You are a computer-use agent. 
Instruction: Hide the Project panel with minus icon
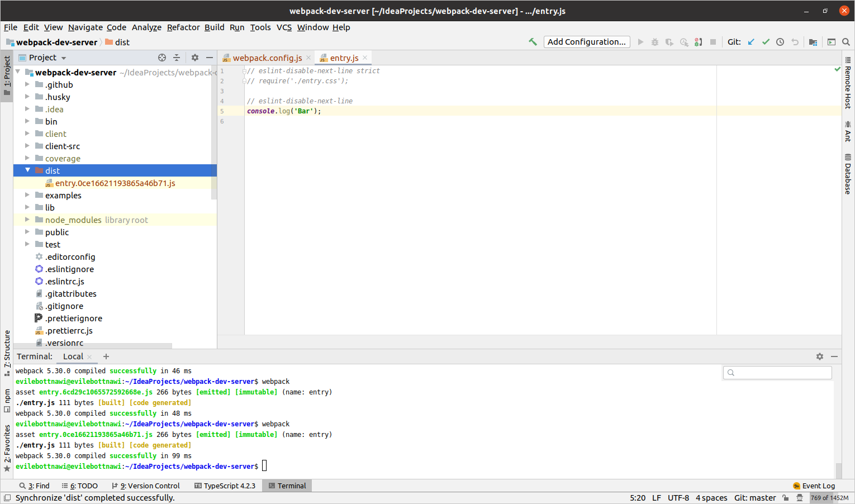210,58
